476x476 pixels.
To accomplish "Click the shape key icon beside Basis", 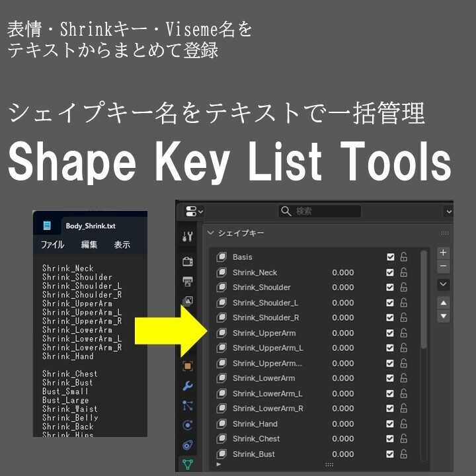I will tap(221, 257).
